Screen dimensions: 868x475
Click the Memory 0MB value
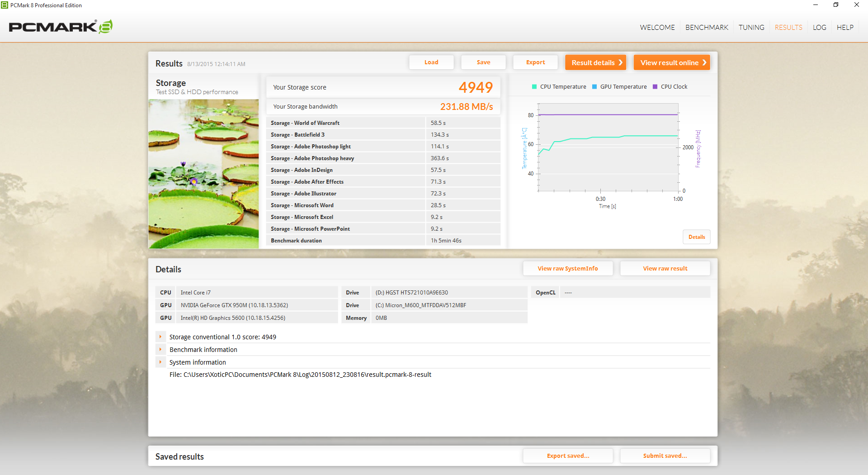tap(449, 318)
